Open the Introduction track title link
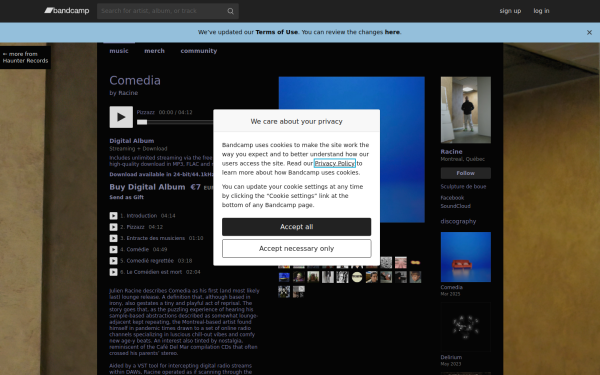Image resolution: width=600 pixels, height=375 pixels. 142,216
